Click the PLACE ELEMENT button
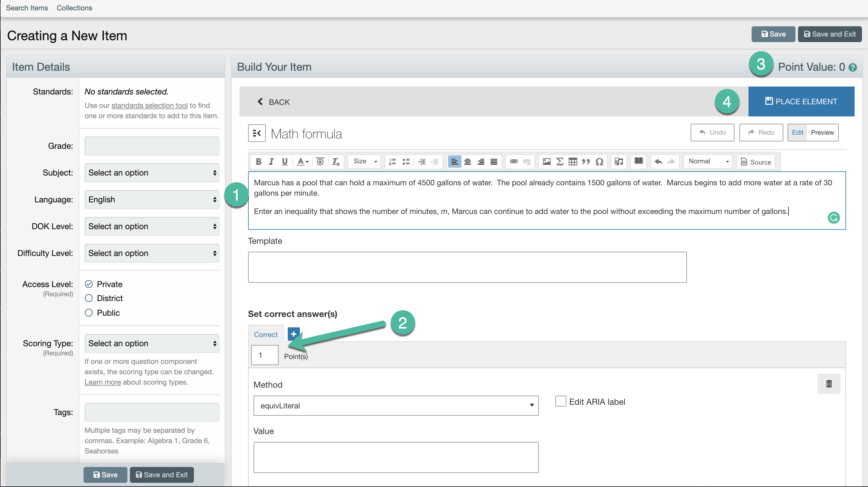 (x=801, y=101)
